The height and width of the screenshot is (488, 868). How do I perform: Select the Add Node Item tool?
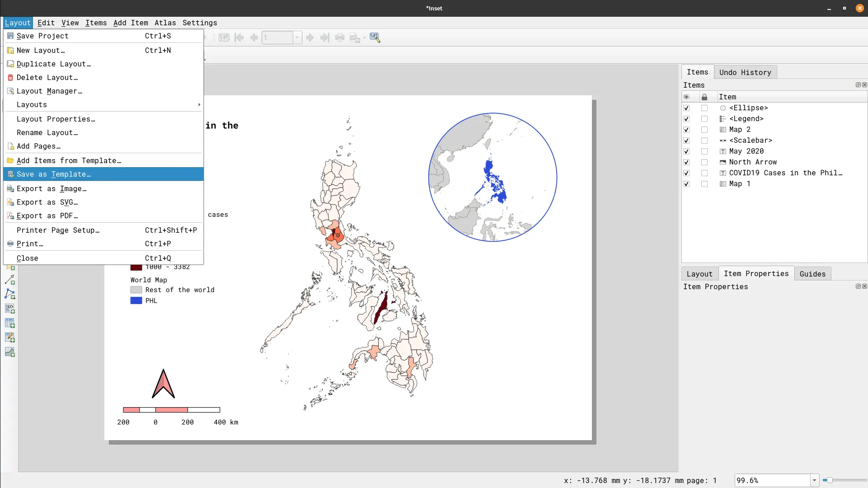point(10,294)
